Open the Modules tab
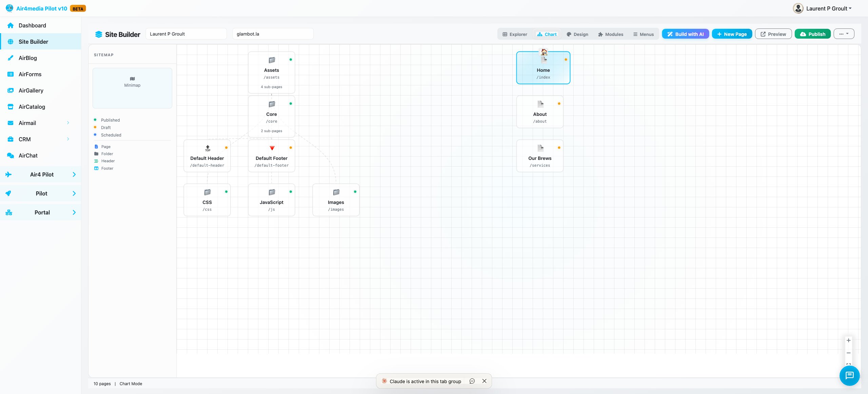Image resolution: width=868 pixels, height=394 pixels. (x=611, y=34)
